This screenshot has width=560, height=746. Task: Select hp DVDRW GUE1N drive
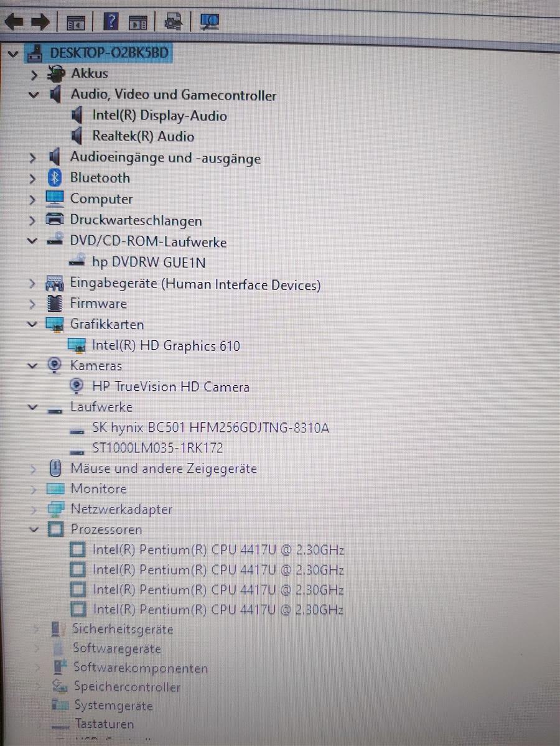tap(148, 263)
